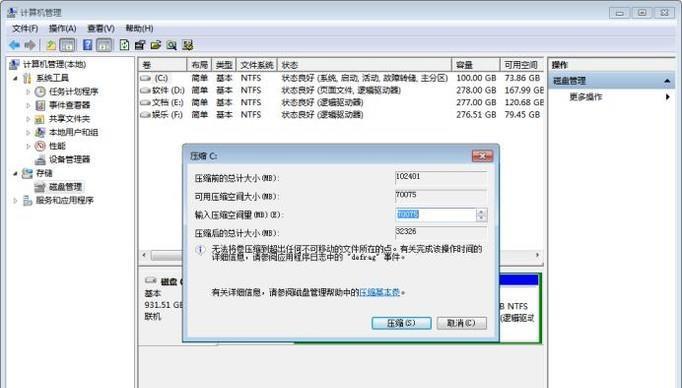Screen dimensions: 682x388
Task: Click the Properties/settings toolbar icon
Action: coord(140,45)
